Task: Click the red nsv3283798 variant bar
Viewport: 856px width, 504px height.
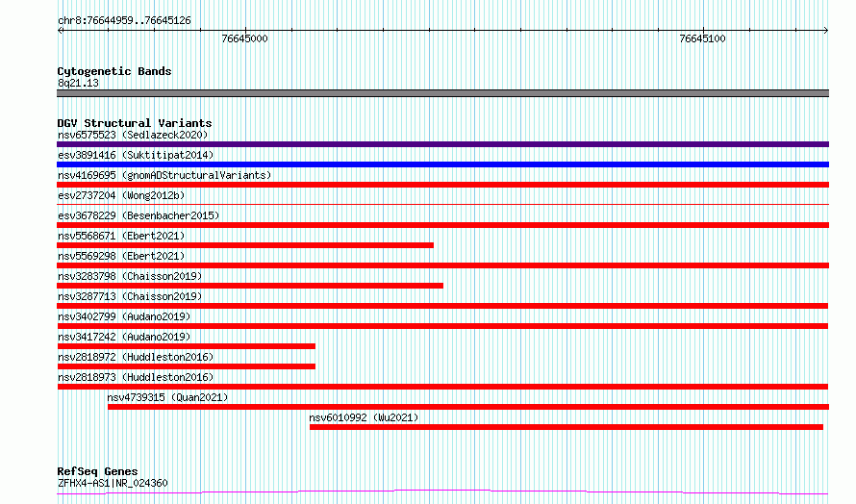Action: tap(250, 286)
